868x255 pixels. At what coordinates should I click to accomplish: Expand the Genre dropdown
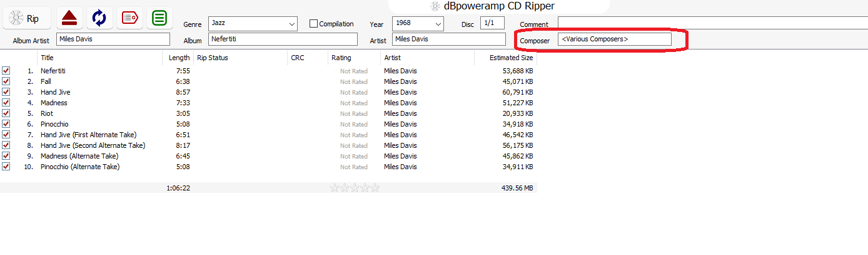(292, 24)
